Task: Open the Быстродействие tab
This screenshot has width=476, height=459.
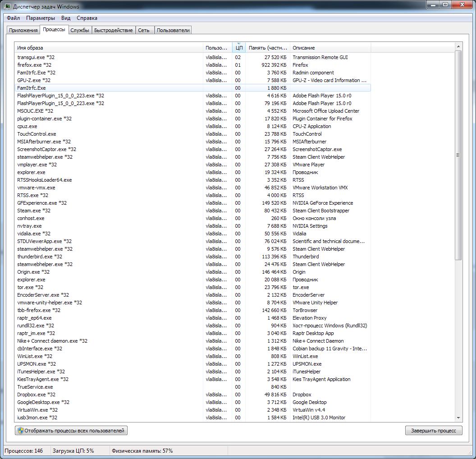Action: point(114,30)
